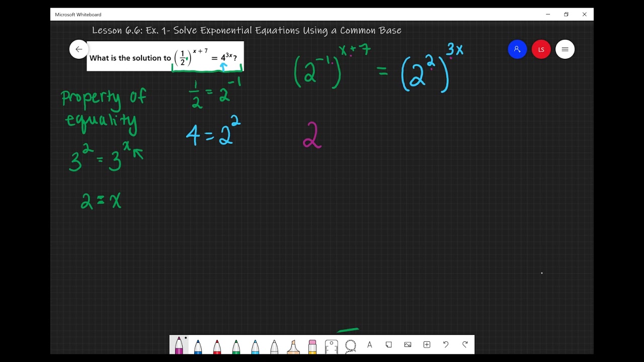
Task: Open the hamburger settings menu
Action: (565, 49)
